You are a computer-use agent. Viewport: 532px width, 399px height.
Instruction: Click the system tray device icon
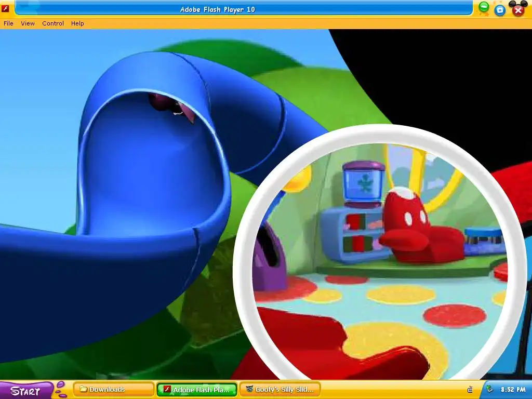coord(470,390)
